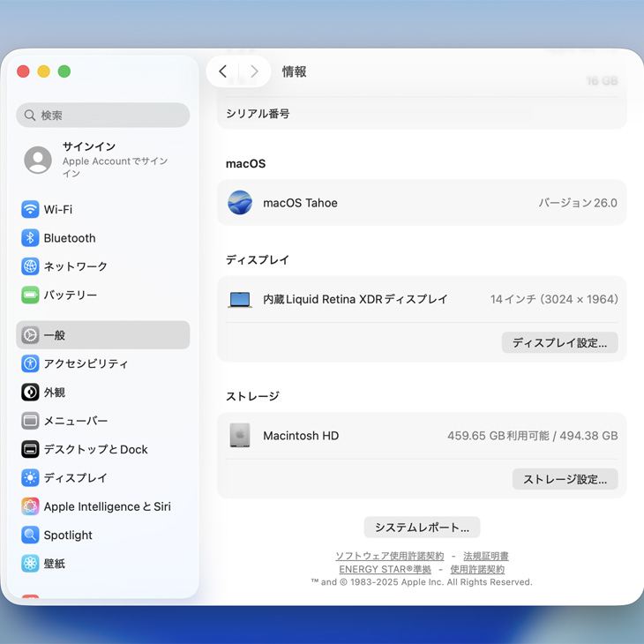Open Wi-Fi settings in sidebar
644x644 pixels.
pyautogui.click(x=58, y=210)
